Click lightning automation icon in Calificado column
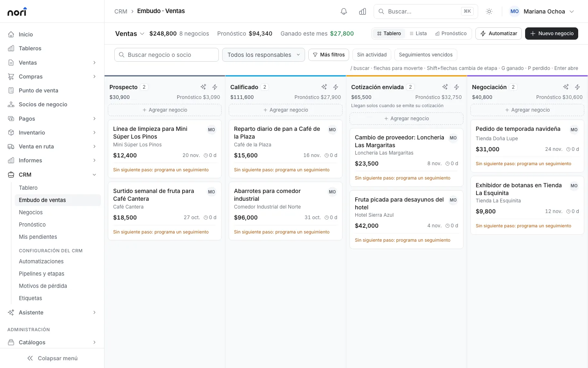Viewport: 588px width, 368px height. pos(336,87)
